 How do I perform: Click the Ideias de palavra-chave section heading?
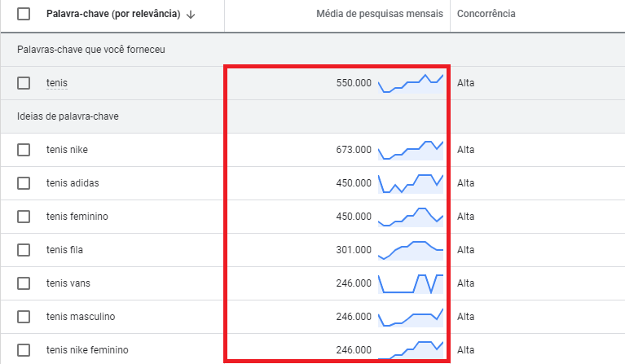(x=68, y=116)
